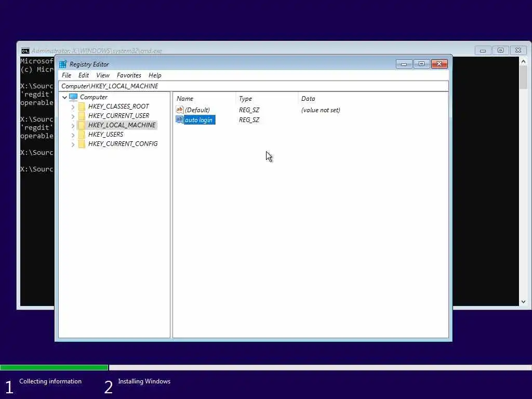Click the green setup progress bar
Screen dimensions: 532x399
coord(54,367)
